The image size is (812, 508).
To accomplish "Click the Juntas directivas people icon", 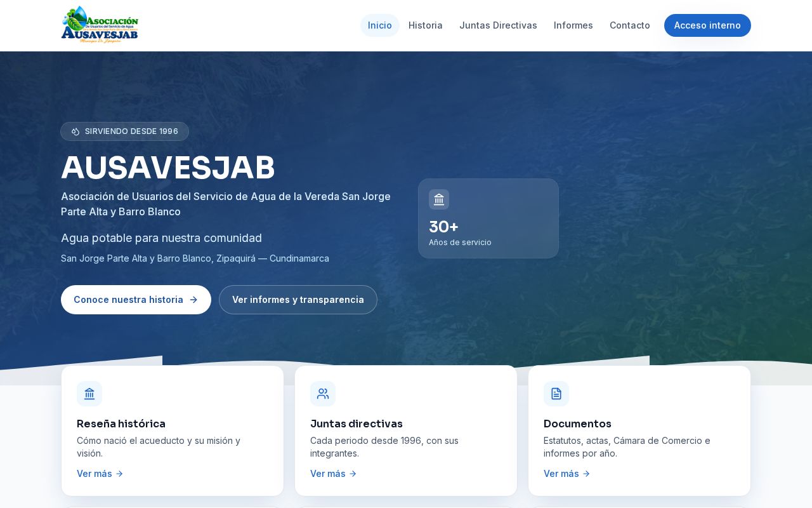I will pos(323,394).
